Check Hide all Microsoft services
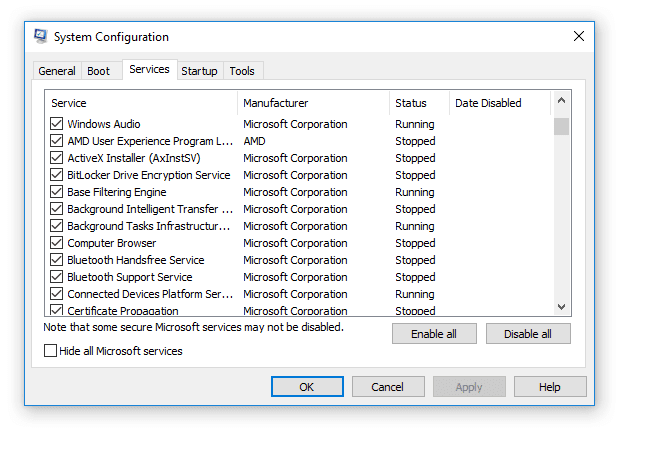 coord(50,351)
